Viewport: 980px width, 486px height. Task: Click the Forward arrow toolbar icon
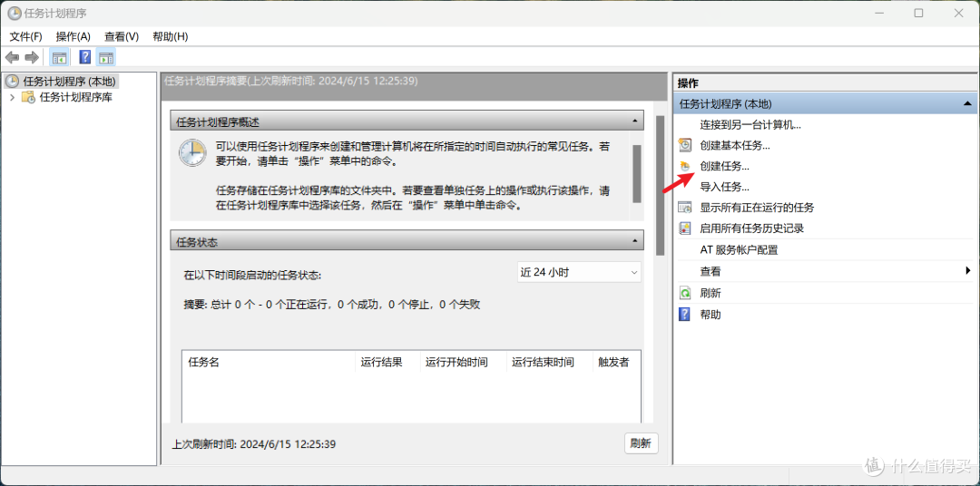click(x=32, y=58)
